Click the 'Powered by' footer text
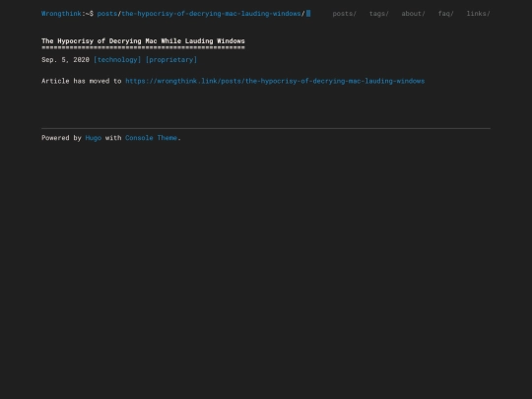This screenshot has width=532, height=399. pos(61,138)
